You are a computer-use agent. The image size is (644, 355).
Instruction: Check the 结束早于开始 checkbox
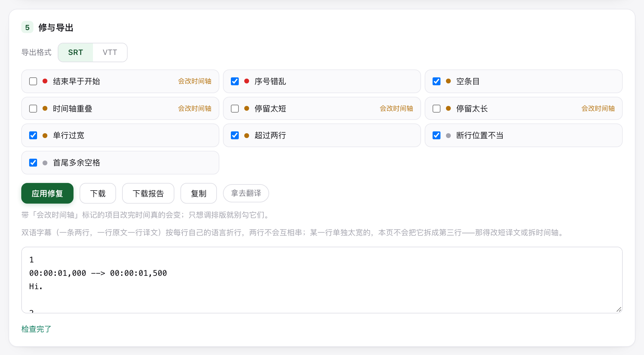[x=33, y=81]
